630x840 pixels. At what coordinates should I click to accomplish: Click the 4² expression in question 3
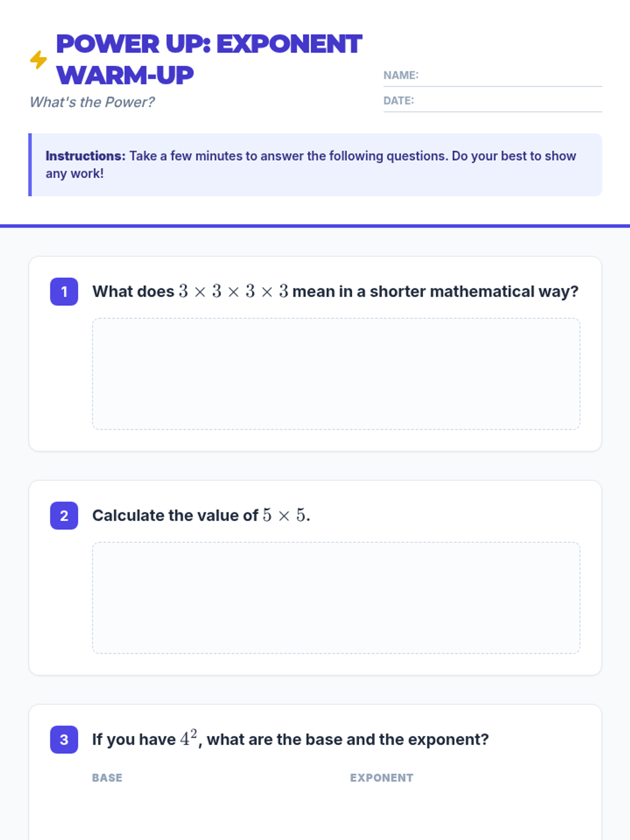coord(188,738)
